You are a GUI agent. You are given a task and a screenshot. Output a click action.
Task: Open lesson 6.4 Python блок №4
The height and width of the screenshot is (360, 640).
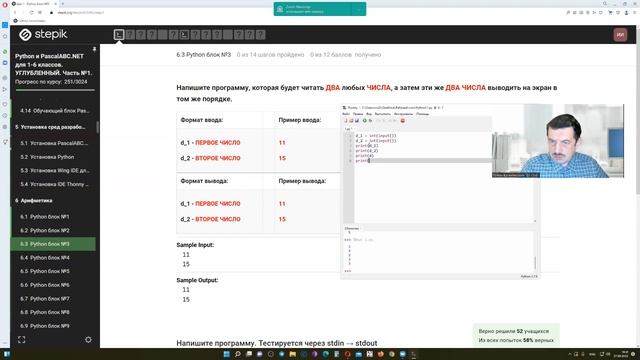[45, 258]
